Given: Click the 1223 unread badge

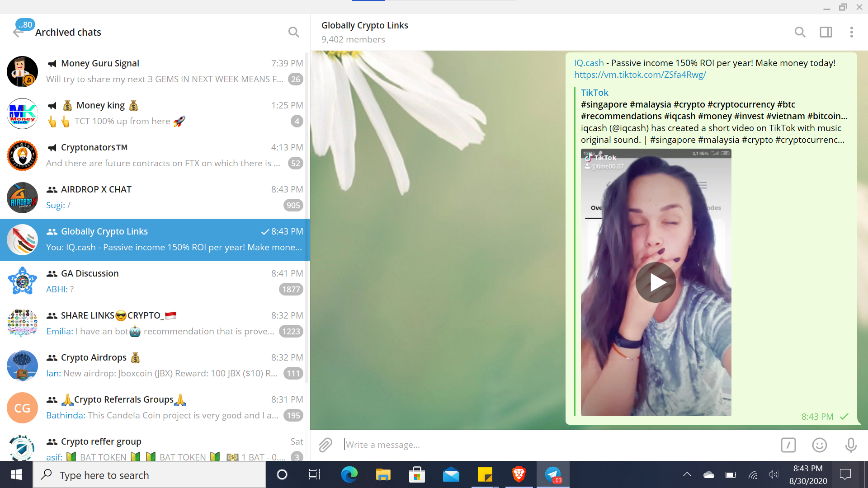Looking at the screenshot, I should [x=291, y=331].
